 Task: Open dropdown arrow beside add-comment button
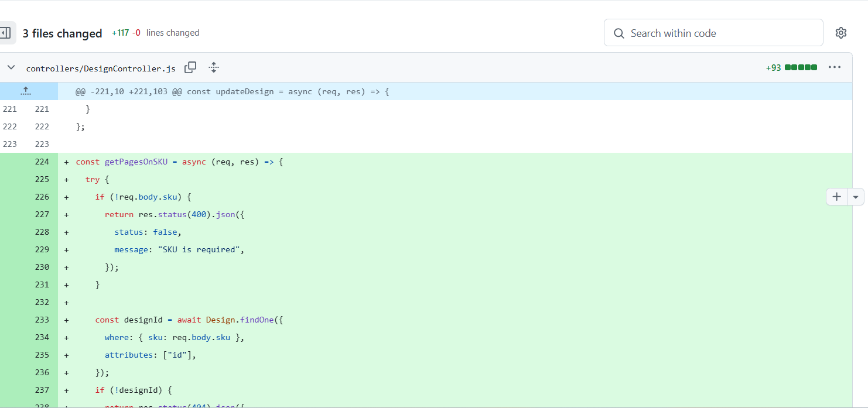(x=856, y=197)
